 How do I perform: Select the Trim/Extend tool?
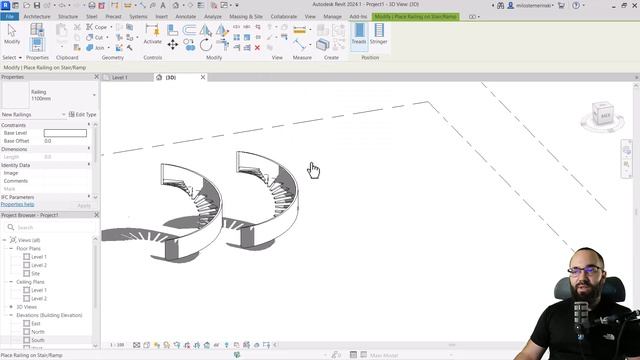tap(222, 44)
